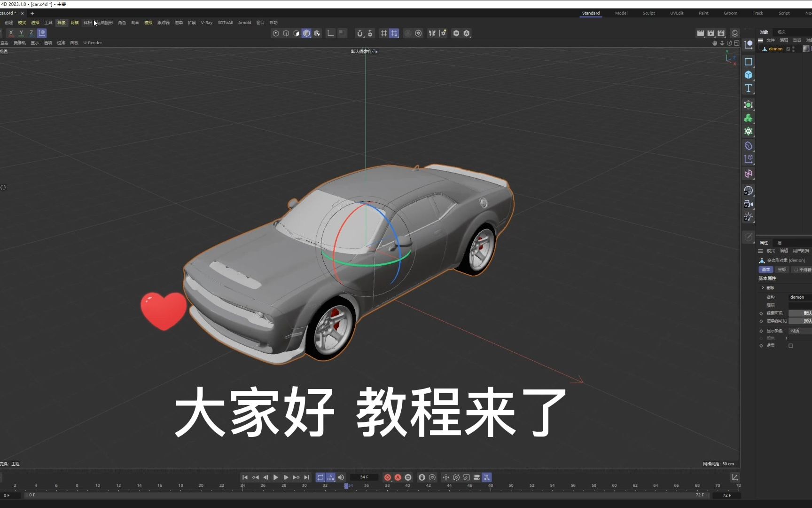
Task: Switch to the Model layout tab
Action: [x=621, y=13]
